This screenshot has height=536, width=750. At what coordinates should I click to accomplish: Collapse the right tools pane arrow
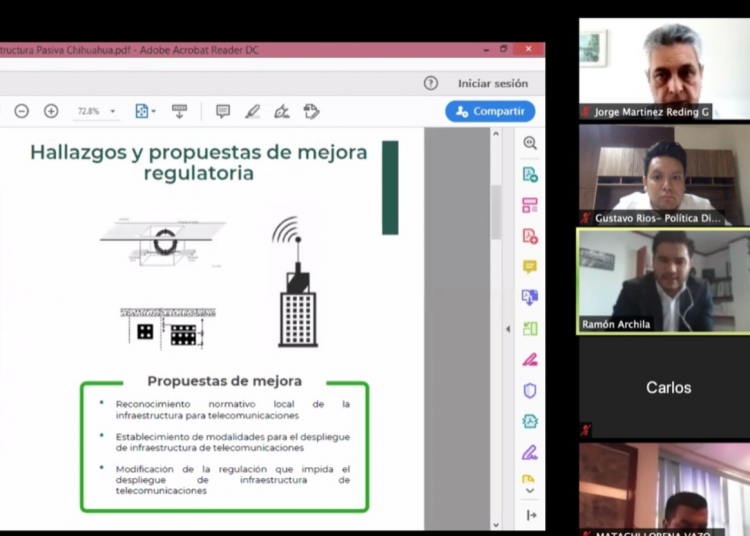click(508, 329)
